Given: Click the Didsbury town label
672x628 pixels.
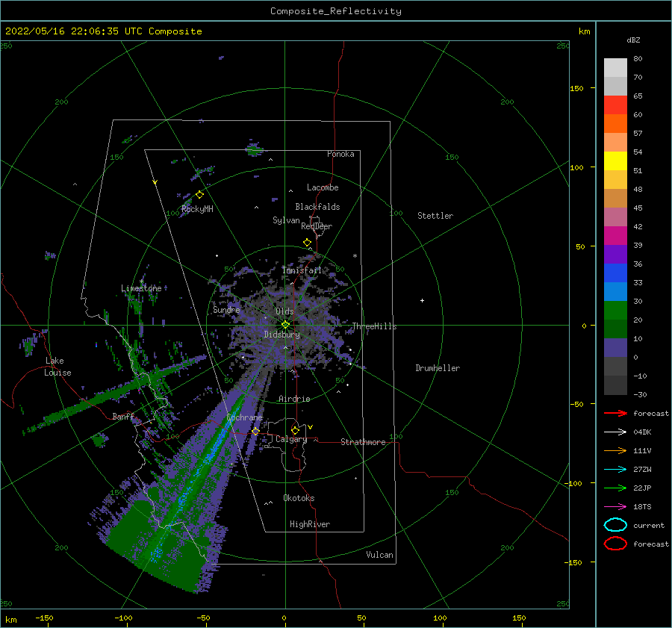Looking at the screenshot, I should click(x=281, y=335).
